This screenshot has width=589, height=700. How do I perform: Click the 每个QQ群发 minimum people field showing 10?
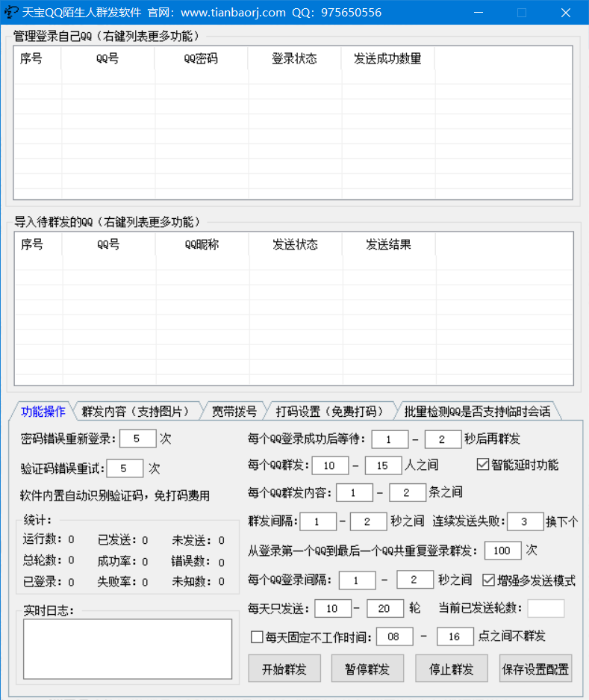pos(330,465)
